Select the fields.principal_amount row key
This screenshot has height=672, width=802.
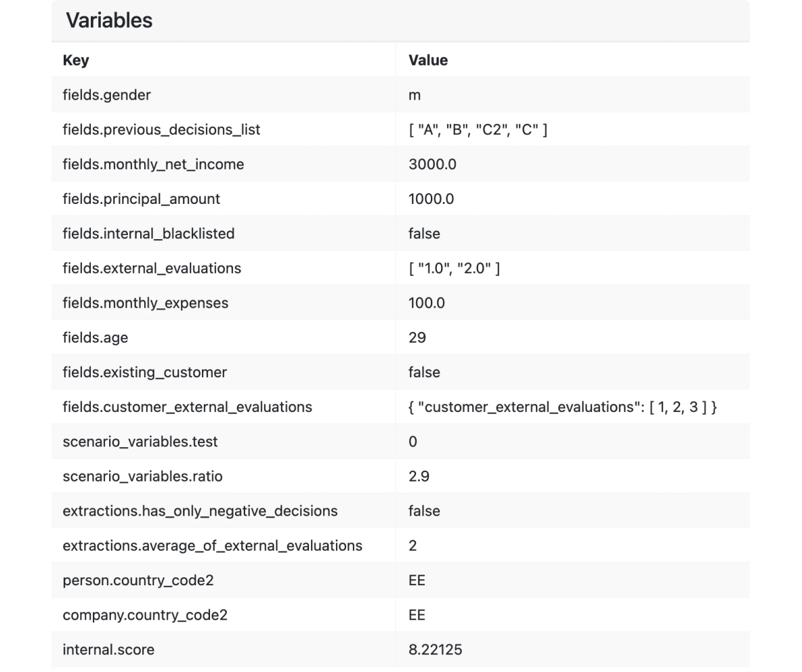click(x=141, y=199)
